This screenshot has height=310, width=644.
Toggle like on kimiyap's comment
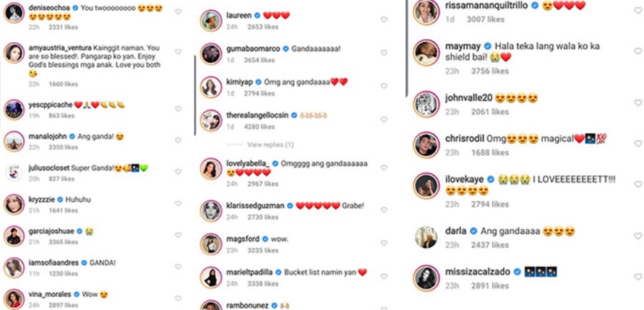tap(384, 86)
